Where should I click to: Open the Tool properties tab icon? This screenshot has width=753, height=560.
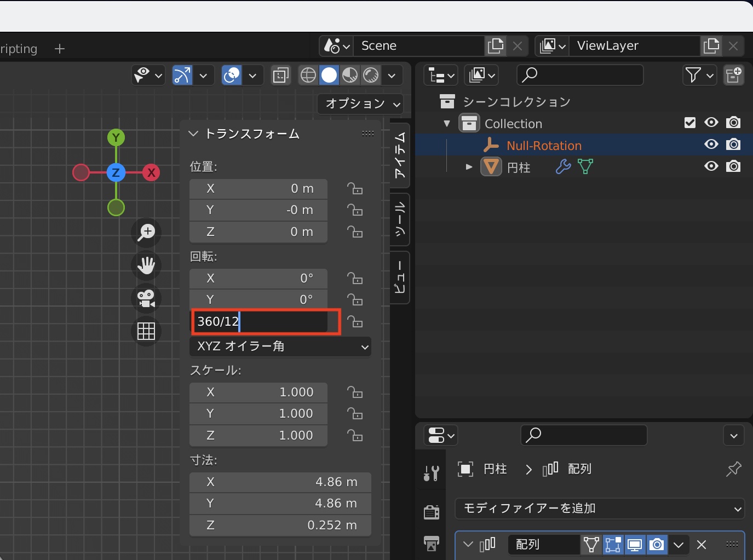(x=432, y=474)
